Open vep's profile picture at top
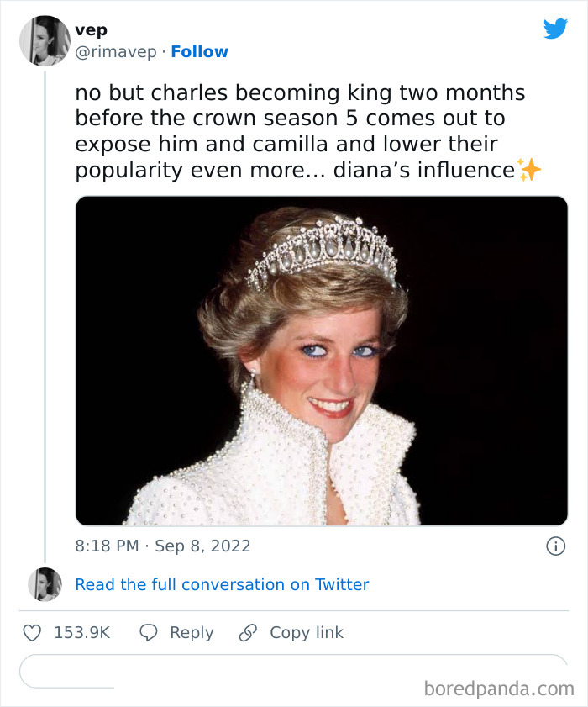This screenshot has height=707, width=588. coord(45,40)
